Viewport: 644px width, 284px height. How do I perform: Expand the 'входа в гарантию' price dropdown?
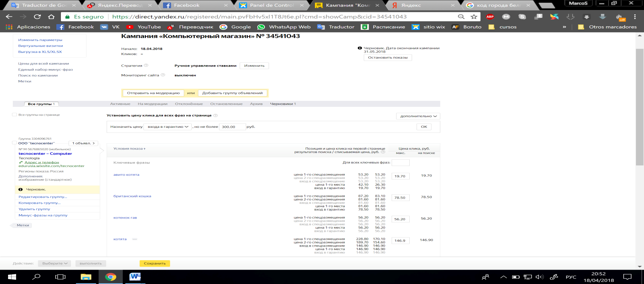(168, 127)
